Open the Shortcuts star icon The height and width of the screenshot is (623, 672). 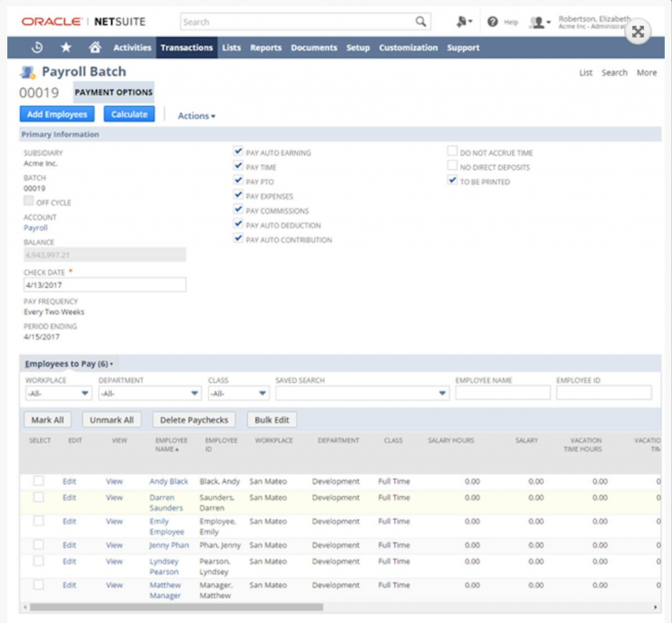(65, 47)
